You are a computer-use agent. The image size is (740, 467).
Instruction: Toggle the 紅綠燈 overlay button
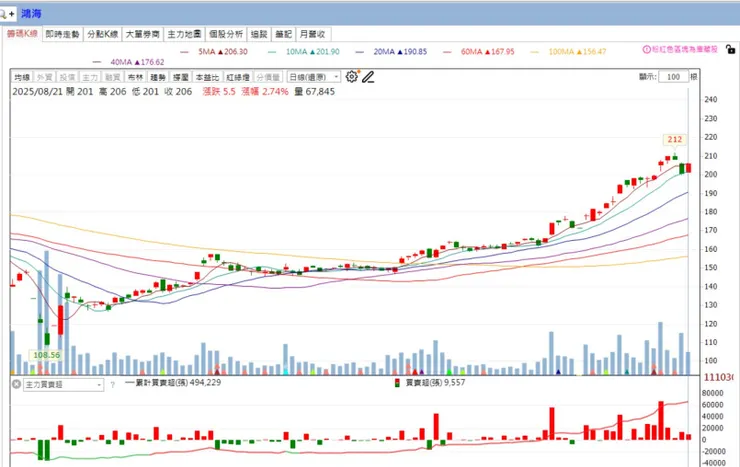[237, 77]
